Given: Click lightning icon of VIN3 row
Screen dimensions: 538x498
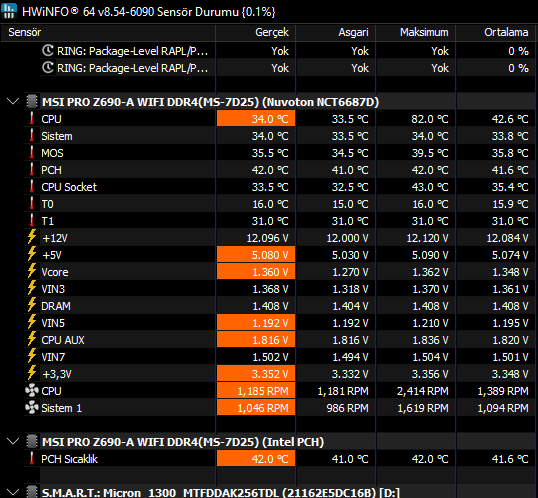Looking at the screenshot, I should 32,288.
